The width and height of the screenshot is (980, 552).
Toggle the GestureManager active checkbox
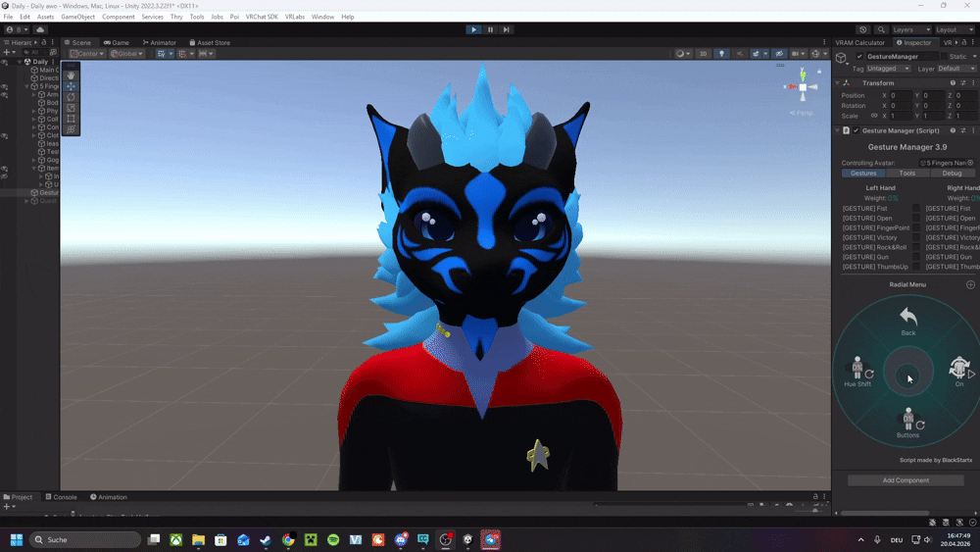tap(859, 57)
